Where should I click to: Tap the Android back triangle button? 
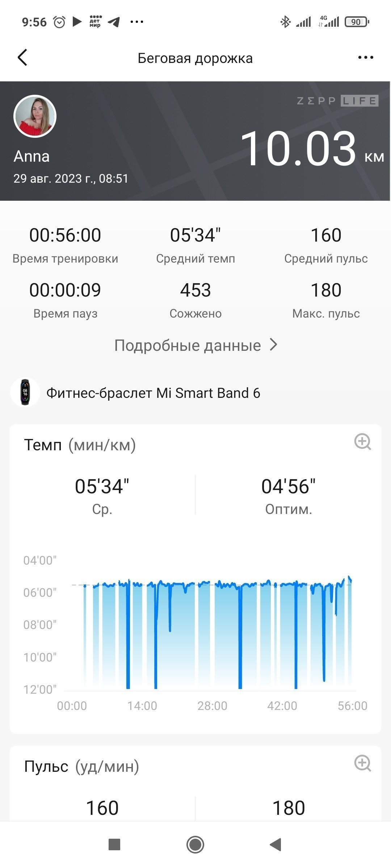point(276,845)
